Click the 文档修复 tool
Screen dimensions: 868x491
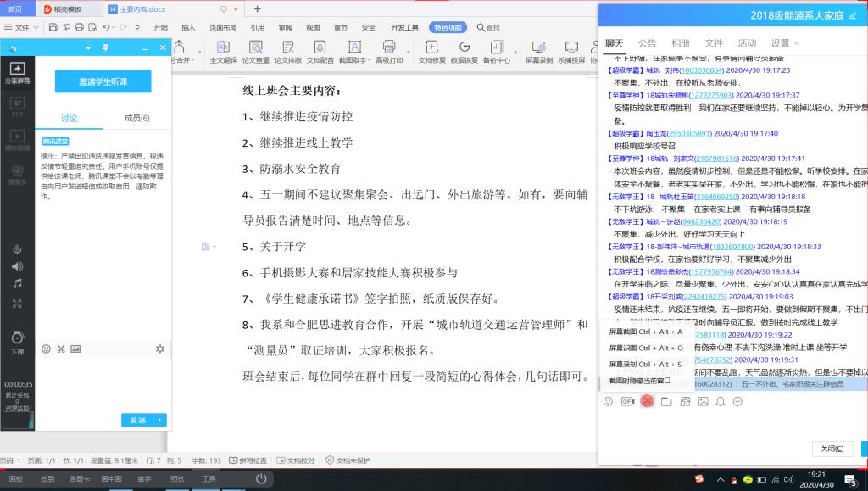coord(431,52)
